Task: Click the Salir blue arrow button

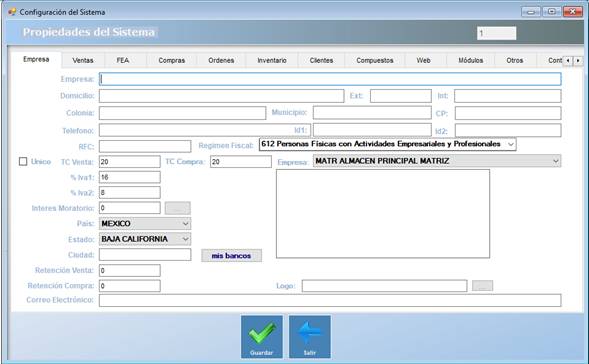Action: 310,337
